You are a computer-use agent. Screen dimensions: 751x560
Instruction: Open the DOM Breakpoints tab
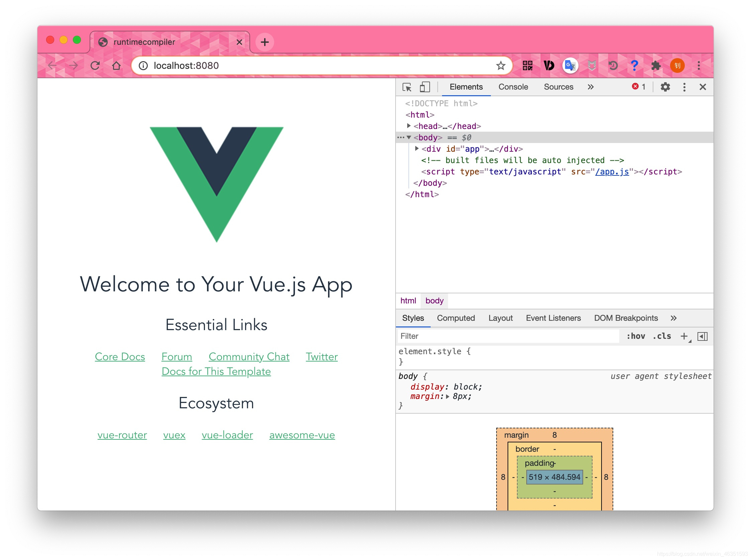(x=626, y=318)
